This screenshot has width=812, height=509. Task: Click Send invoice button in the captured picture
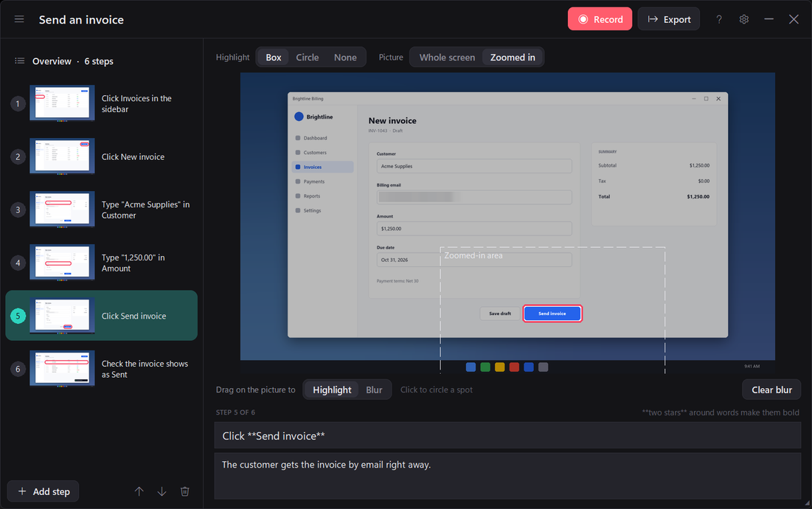pos(552,314)
